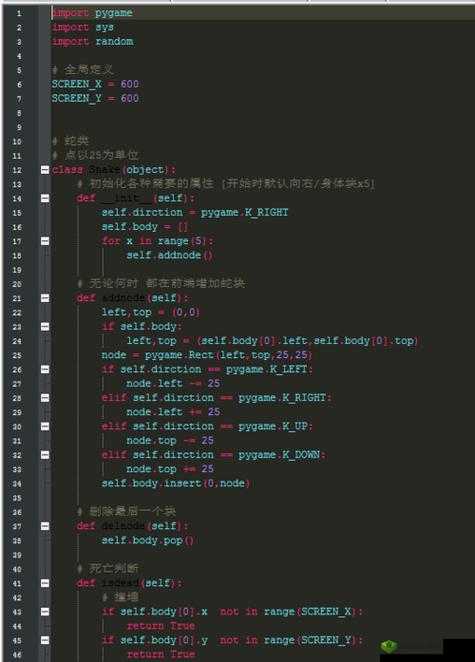Select line number 9 in the gutter
The width and height of the screenshot is (475, 662).
[x=19, y=127]
